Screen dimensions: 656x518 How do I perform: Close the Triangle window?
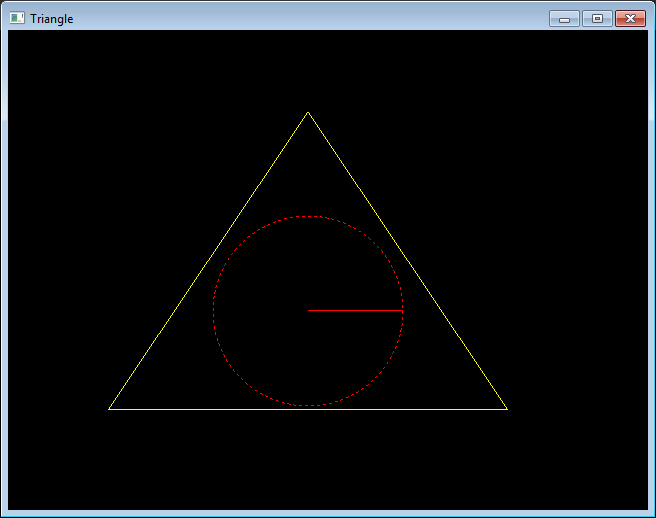(x=630, y=19)
